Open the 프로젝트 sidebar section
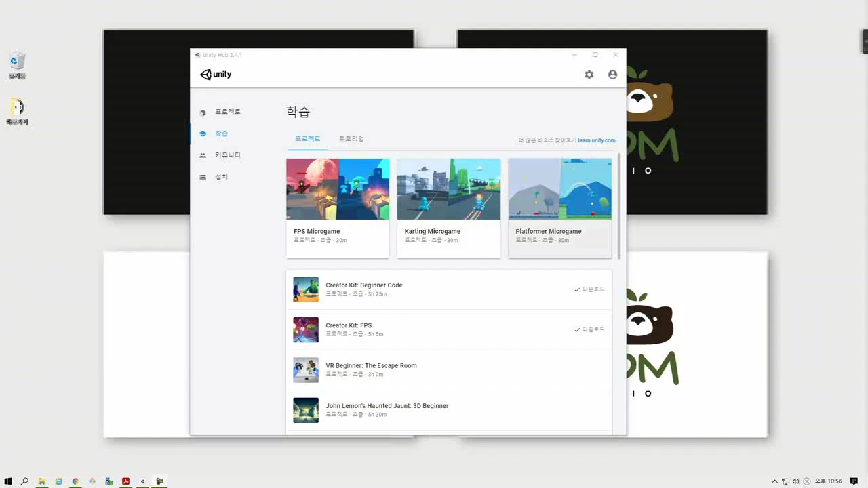The image size is (868, 488). [x=227, y=112]
